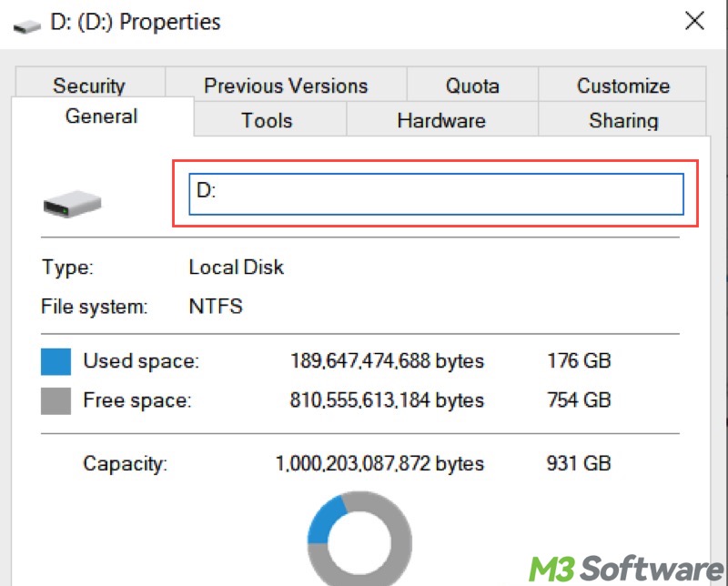Select the General tab
The height and width of the screenshot is (586, 728).
coord(101,117)
